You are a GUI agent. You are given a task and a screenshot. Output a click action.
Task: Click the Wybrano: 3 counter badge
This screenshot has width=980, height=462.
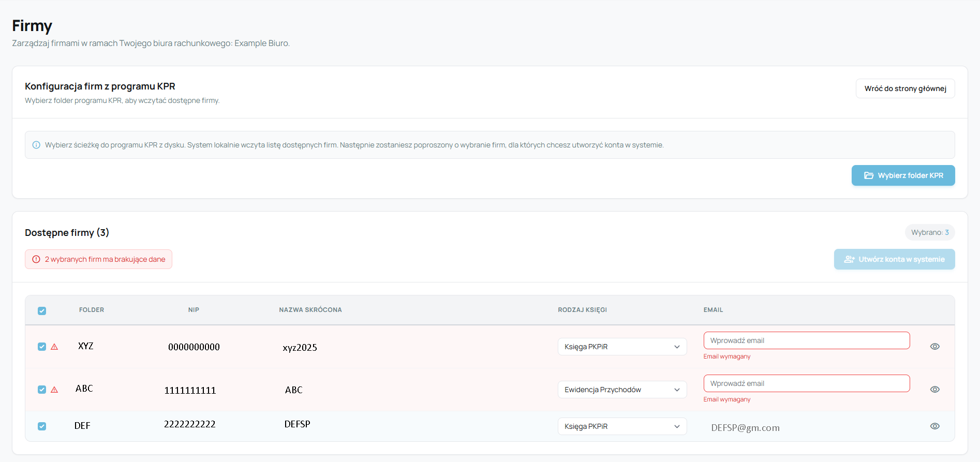pos(930,232)
